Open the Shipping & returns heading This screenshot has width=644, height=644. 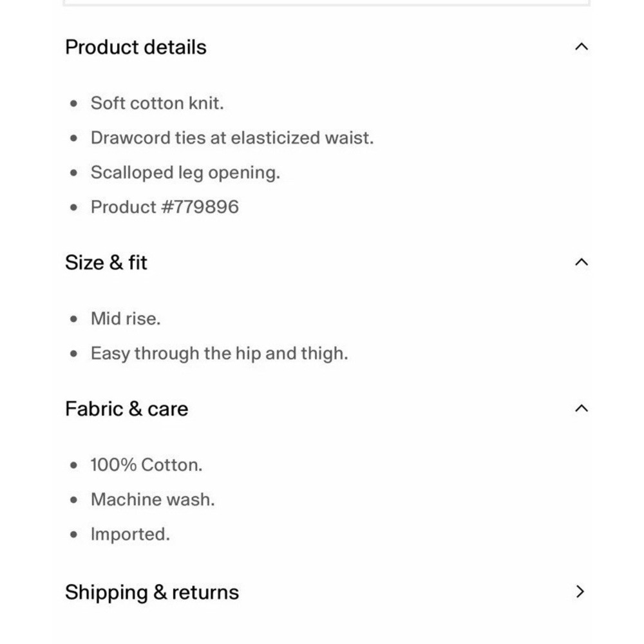(x=152, y=592)
